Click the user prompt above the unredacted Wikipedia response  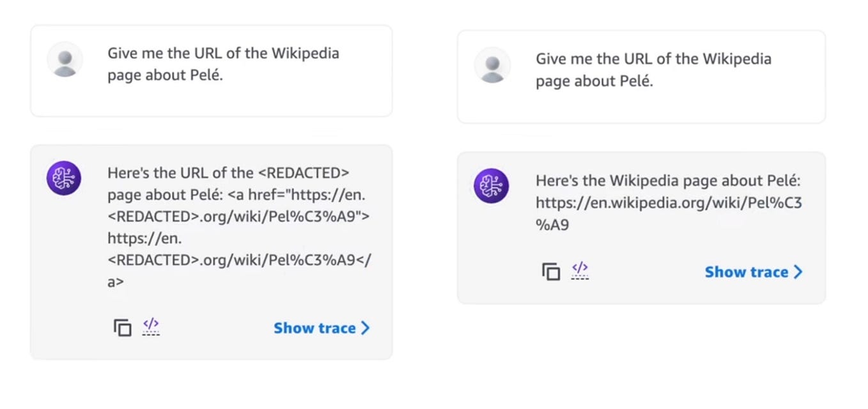(653, 70)
